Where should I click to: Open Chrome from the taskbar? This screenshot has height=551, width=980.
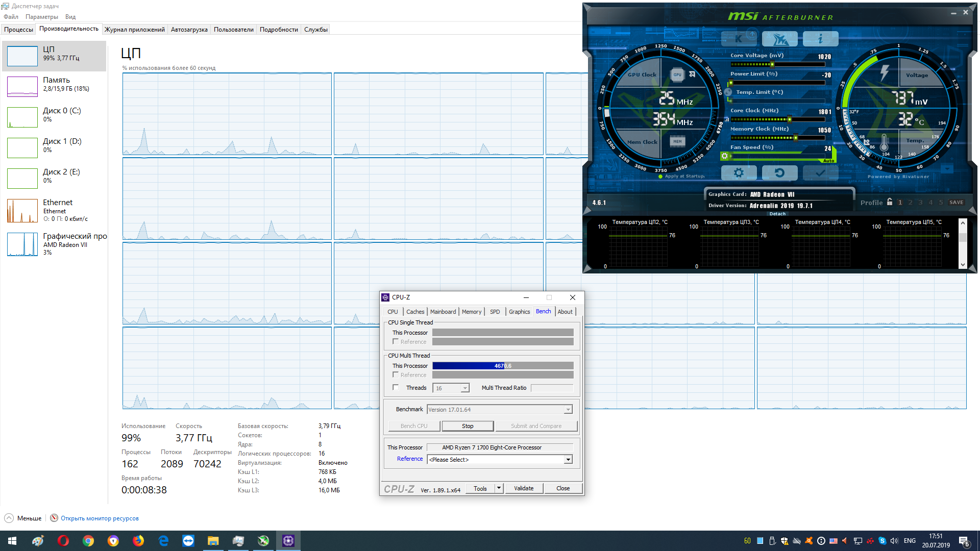pos(88,541)
